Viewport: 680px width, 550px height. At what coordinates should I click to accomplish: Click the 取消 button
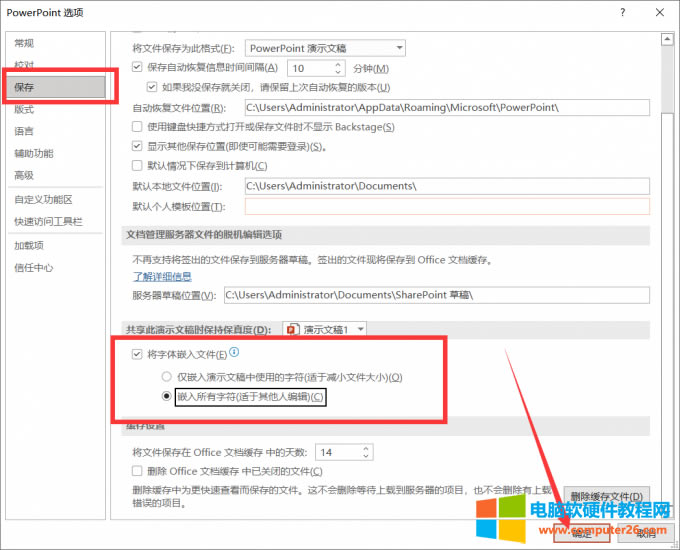point(646,533)
